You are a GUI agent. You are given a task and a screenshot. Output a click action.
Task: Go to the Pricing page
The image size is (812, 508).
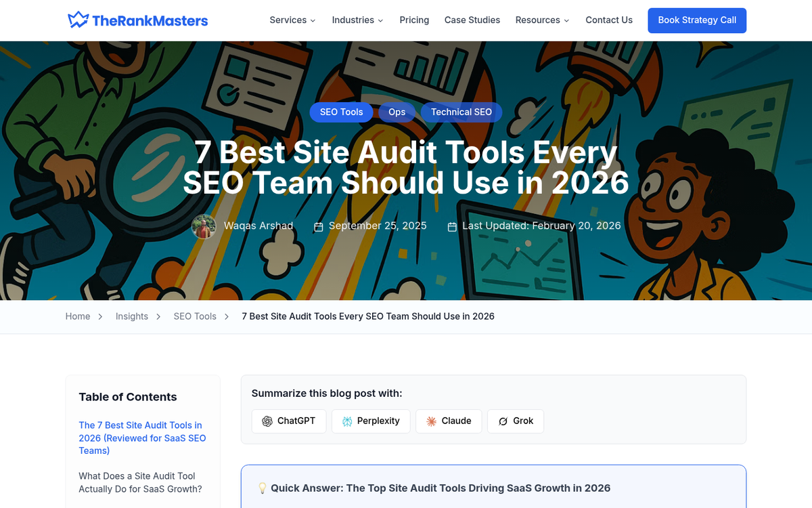414,20
